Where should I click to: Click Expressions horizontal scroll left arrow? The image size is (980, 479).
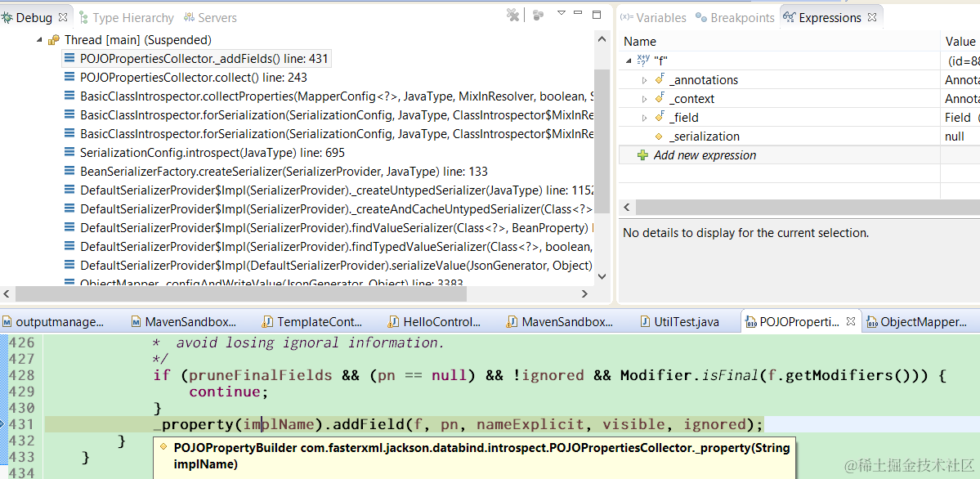click(x=627, y=207)
